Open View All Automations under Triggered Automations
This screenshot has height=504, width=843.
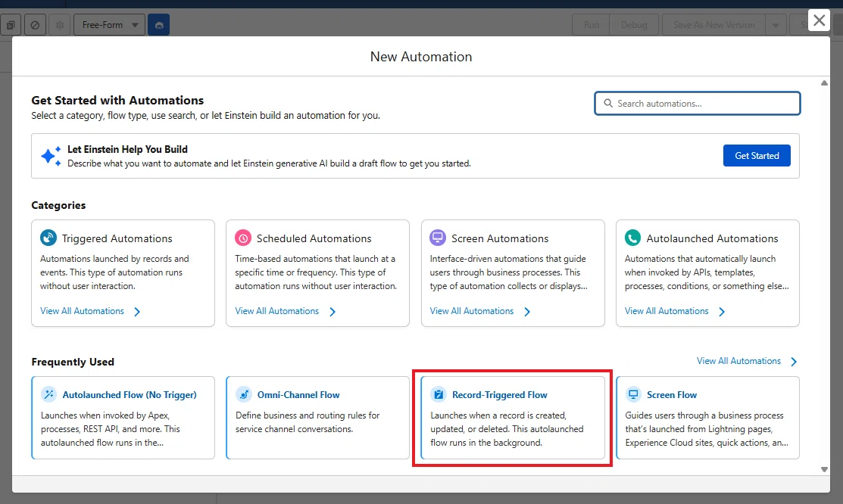click(90, 311)
